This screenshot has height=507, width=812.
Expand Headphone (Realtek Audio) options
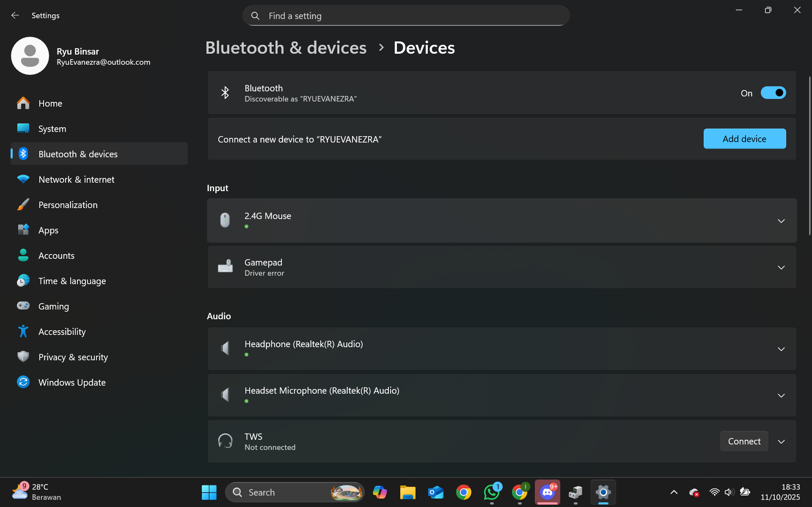click(781, 349)
